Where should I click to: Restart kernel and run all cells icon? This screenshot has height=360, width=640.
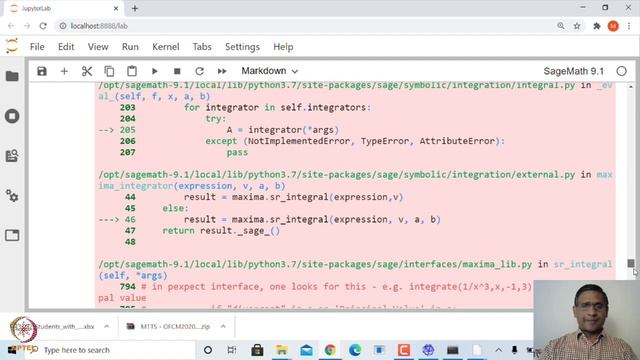pyautogui.click(x=222, y=71)
